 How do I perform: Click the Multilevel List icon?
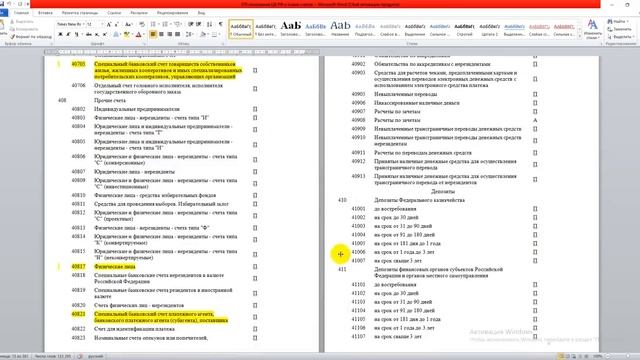click(177, 24)
